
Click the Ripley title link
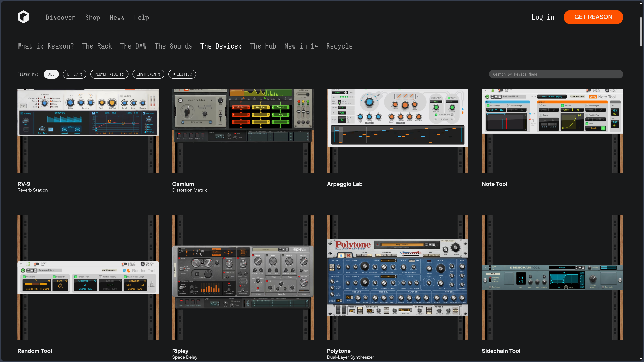(x=180, y=351)
